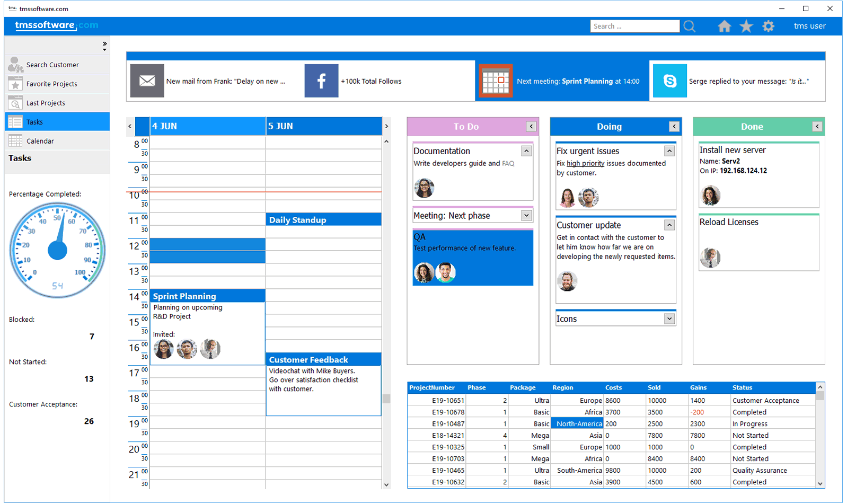This screenshot has height=504, width=847.
Task: Collapse the Done column
Action: [817, 127]
